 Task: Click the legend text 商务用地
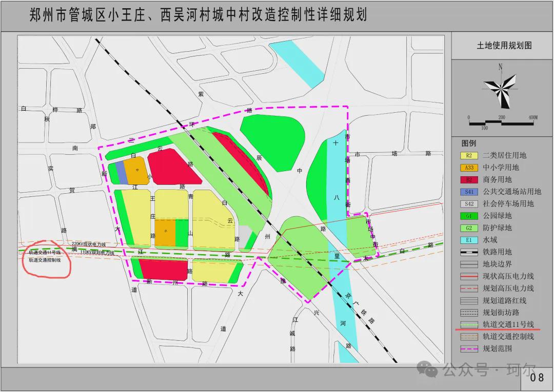pos(497,179)
